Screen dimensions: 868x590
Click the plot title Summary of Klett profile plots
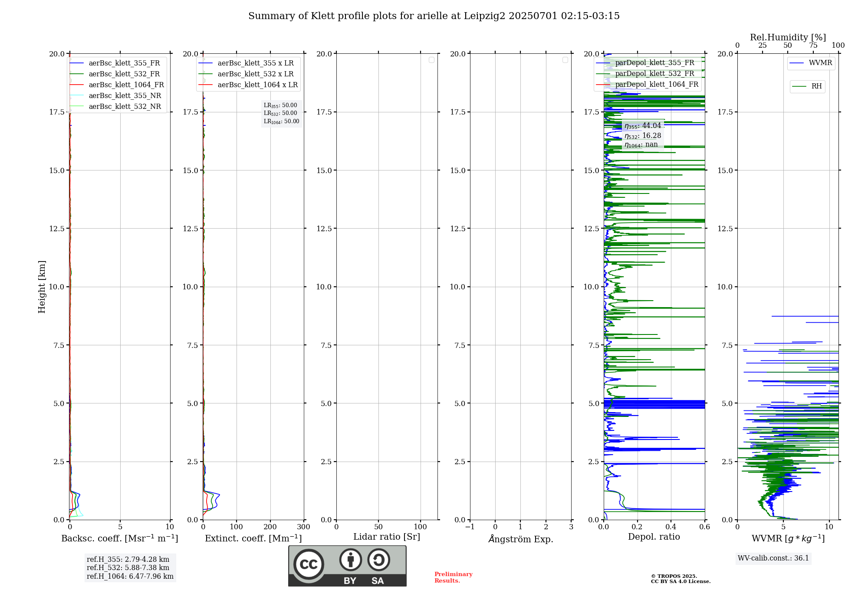point(434,16)
